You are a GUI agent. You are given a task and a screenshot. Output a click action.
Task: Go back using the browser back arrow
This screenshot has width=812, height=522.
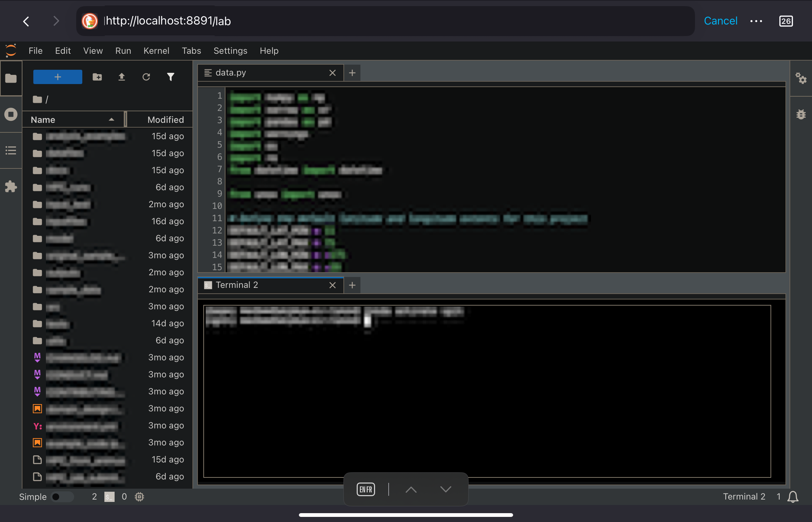(26, 21)
